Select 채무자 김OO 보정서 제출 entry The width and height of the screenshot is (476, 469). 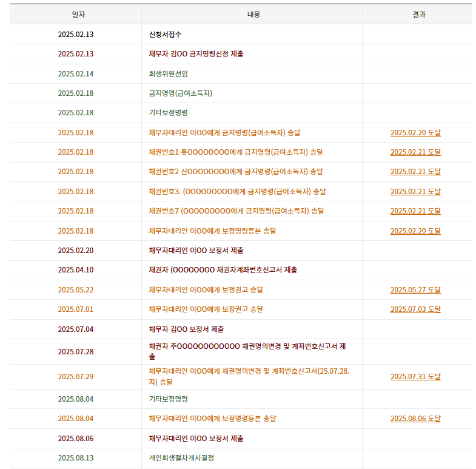coord(186,329)
